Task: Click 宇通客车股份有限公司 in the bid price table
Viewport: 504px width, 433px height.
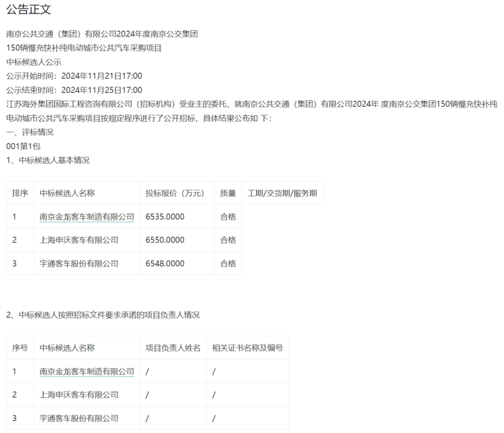Action: pos(79,264)
